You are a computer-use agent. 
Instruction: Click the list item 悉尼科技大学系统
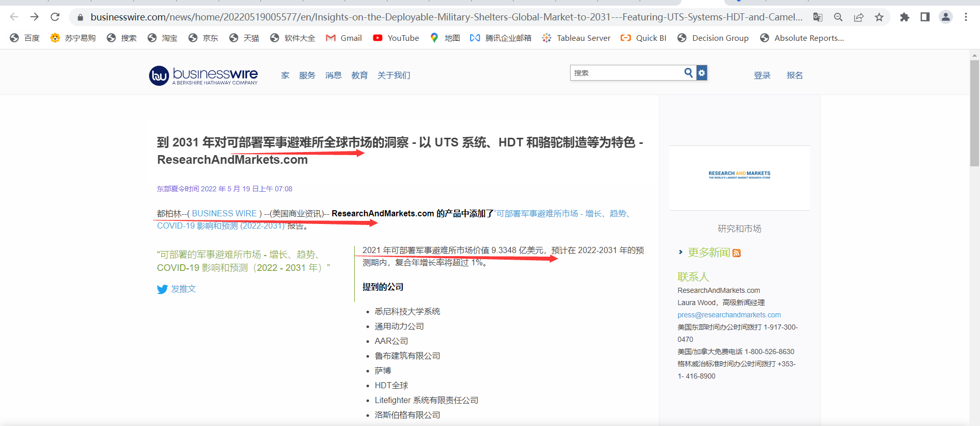pyautogui.click(x=407, y=311)
